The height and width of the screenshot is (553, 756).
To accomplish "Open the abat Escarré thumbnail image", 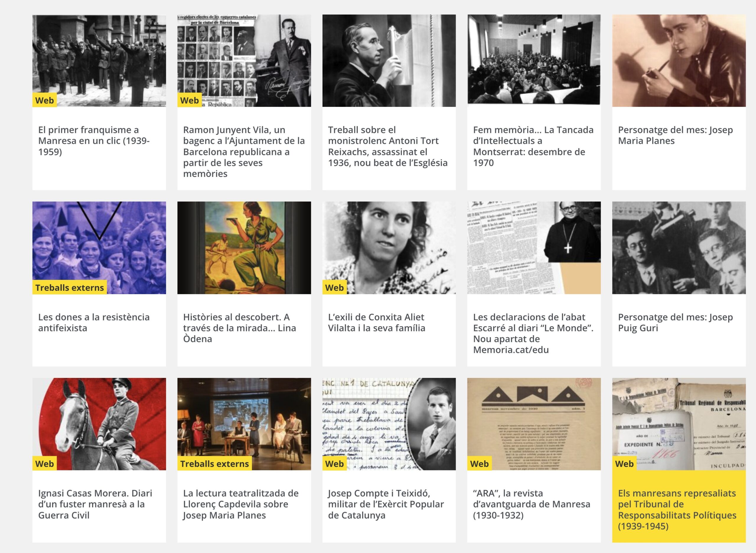I will pyautogui.click(x=534, y=248).
